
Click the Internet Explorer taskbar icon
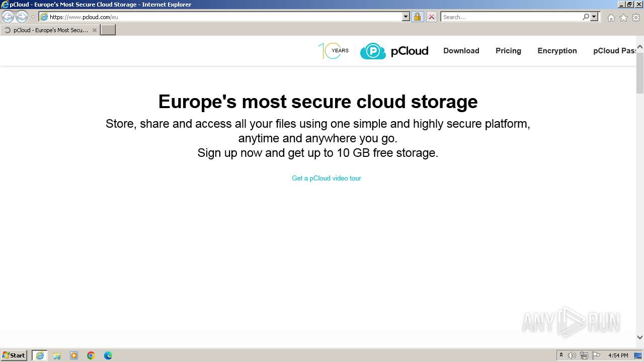[x=40, y=355]
